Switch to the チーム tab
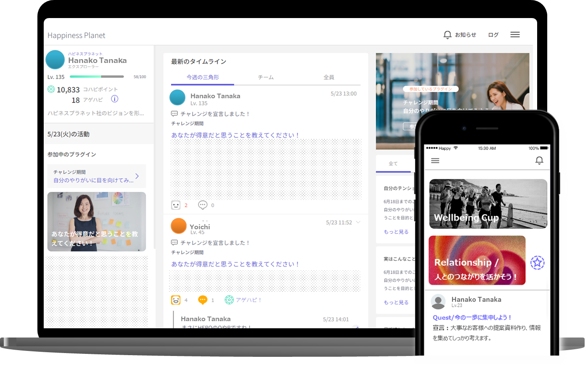This screenshot has width=588, height=369. tap(266, 77)
